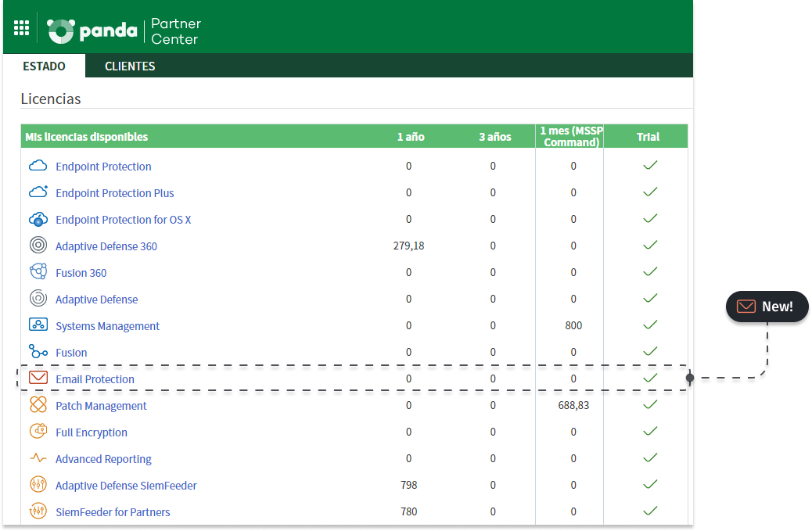Viewport: 812px width, 531px height.
Task: Click the Adaptive Defense 360 target icon
Action: pyautogui.click(x=38, y=245)
